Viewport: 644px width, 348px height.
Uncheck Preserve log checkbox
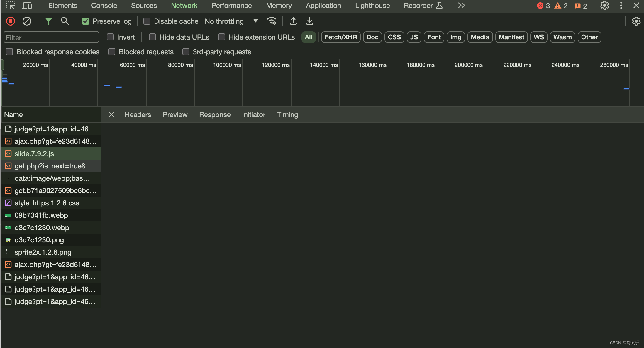pos(86,21)
